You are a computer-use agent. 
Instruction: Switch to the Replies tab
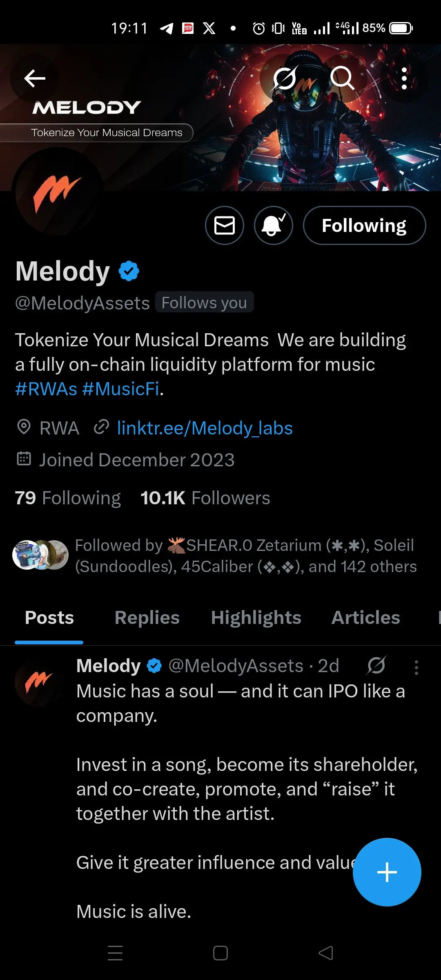(147, 618)
